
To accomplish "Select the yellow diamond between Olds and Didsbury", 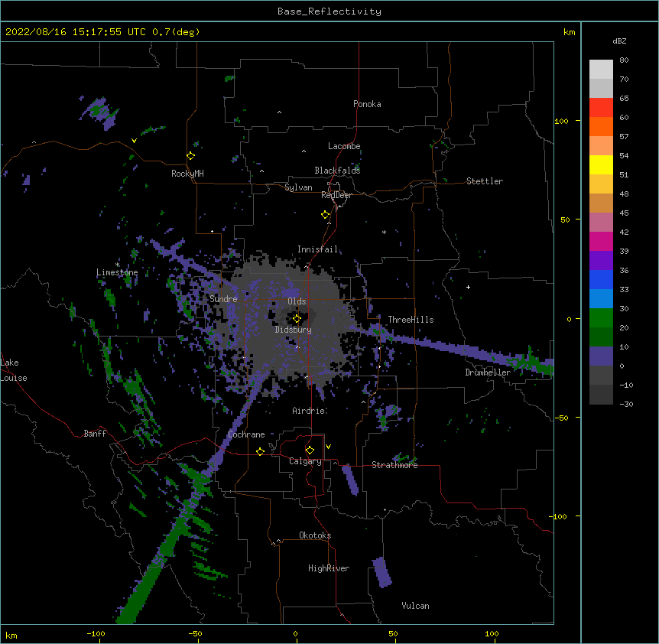I will tap(297, 319).
